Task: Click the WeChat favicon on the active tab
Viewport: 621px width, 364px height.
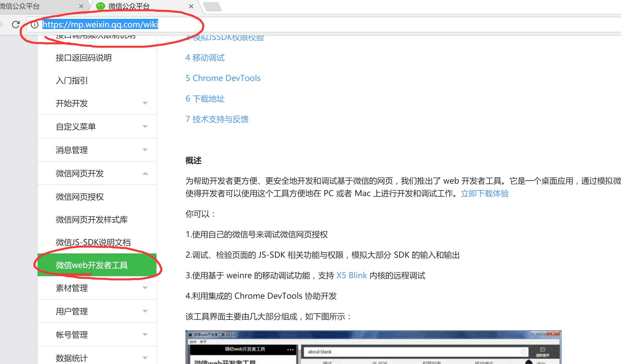Action: pos(100,6)
